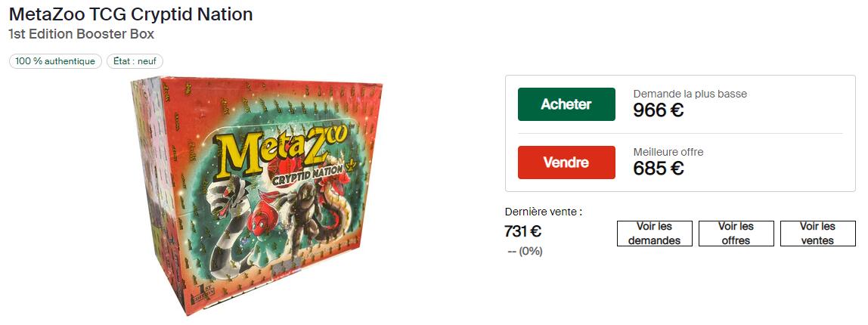Screen dimensions: 868x325
Task: Select the État : neuf badge
Action: [x=135, y=61]
